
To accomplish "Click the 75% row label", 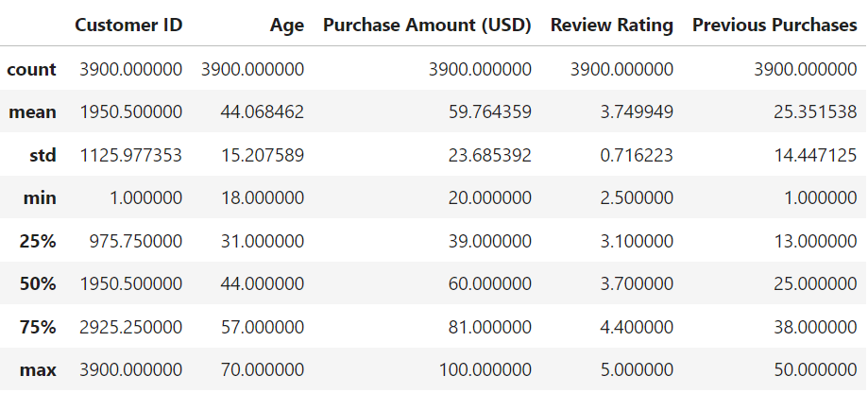I will click(x=38, y=327).
